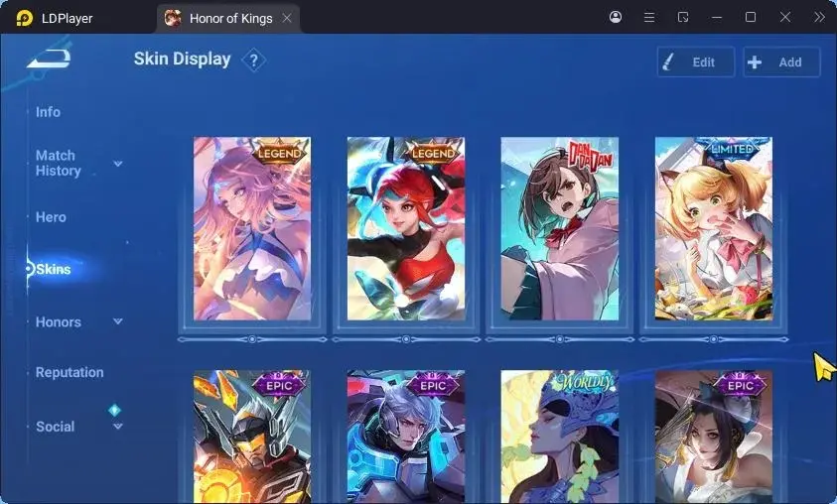Expand the Social chevron
The image size is (837, 504).
pyautogui.click(x=118, y=427)
